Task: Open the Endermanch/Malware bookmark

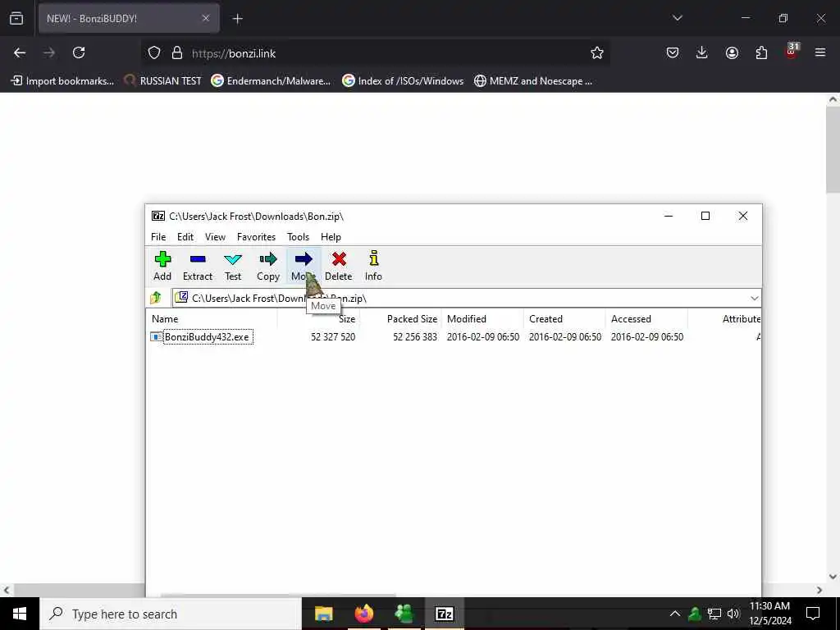Action: (x=271, y=81)
